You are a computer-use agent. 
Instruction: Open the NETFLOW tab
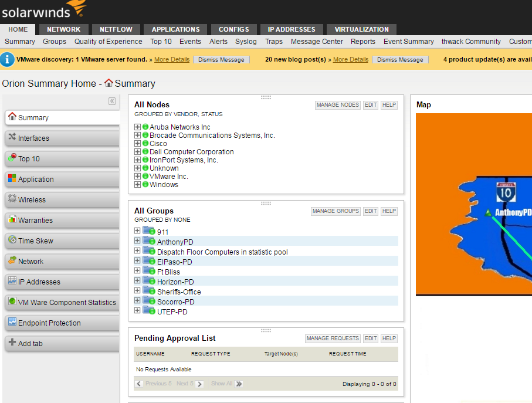click(x=116, y=29)
